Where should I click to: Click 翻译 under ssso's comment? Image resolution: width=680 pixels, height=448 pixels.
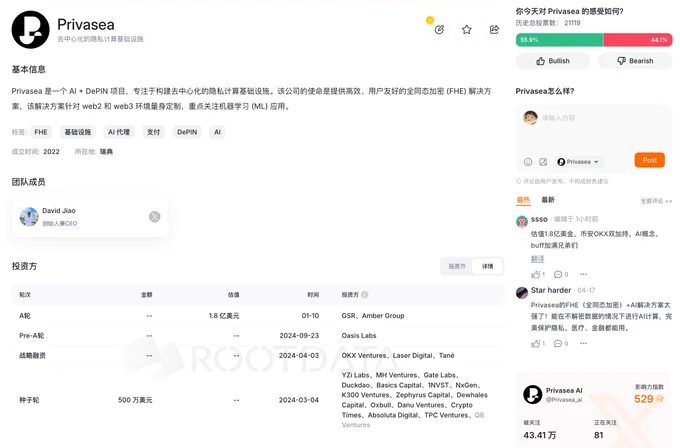pos(537,259)
